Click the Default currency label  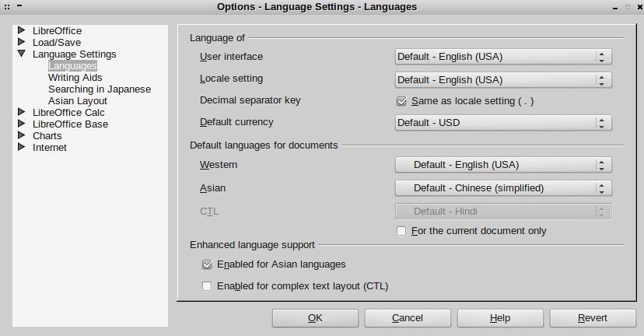pos(236,122)
